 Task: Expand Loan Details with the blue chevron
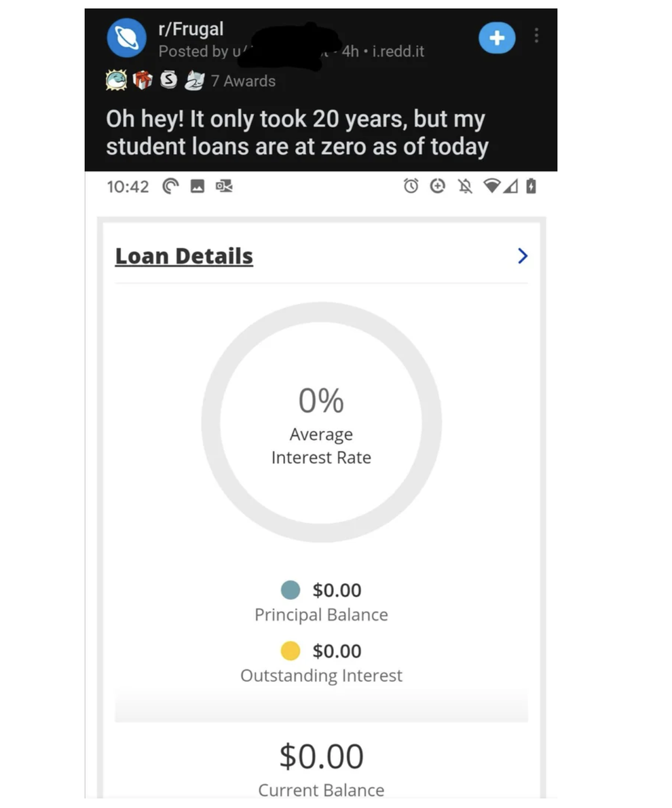coord(522,256)
